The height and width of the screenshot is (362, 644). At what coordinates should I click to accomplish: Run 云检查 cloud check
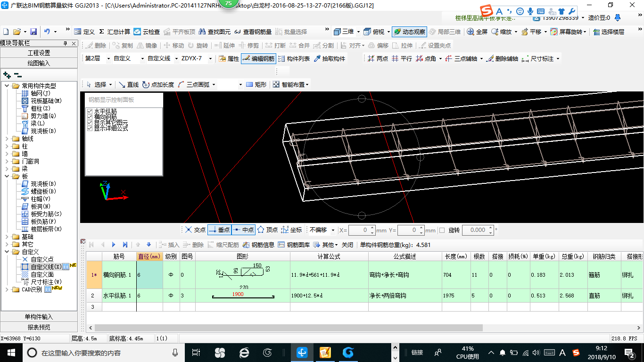pyautogui.click(x=147, y=32)
